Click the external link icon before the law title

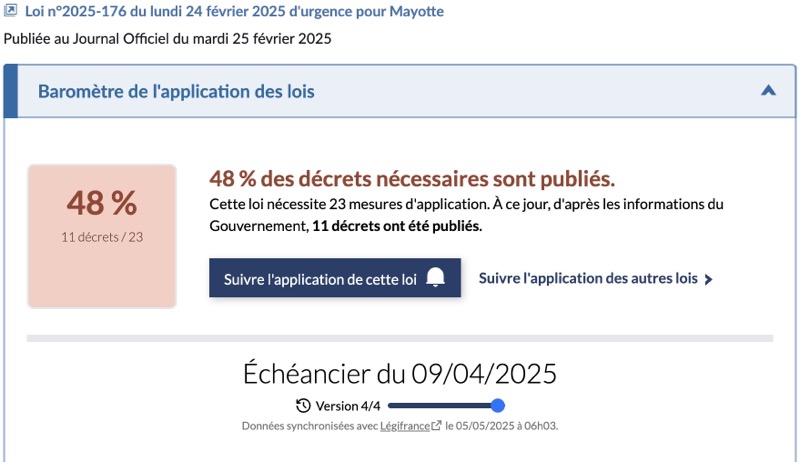click(11, 12)
